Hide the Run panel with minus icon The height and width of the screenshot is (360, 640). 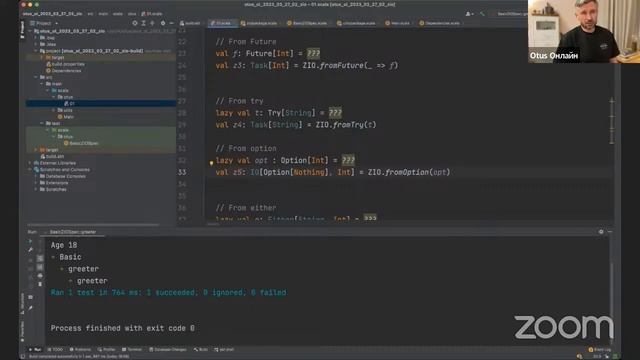(x=610, y=232)
